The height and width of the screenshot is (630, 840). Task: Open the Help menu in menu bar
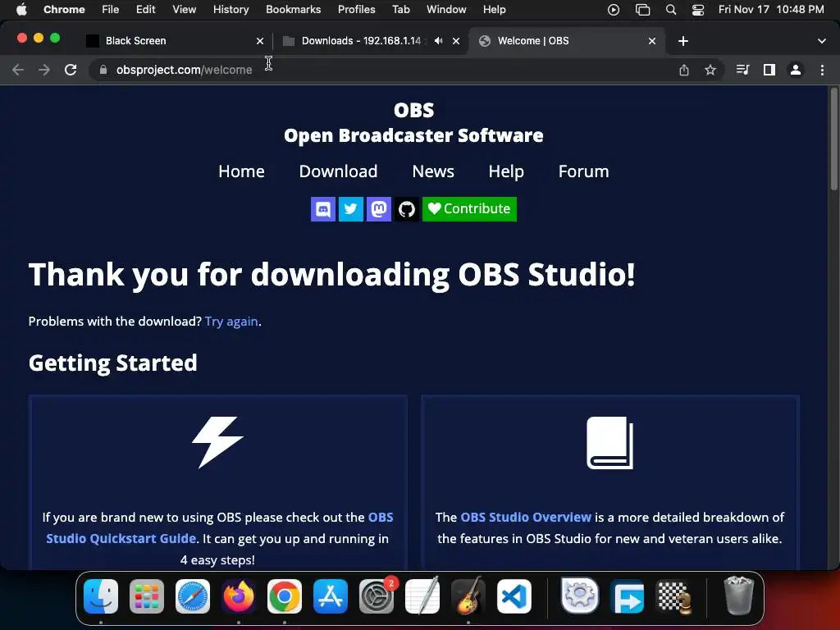[x=495, y=10]
